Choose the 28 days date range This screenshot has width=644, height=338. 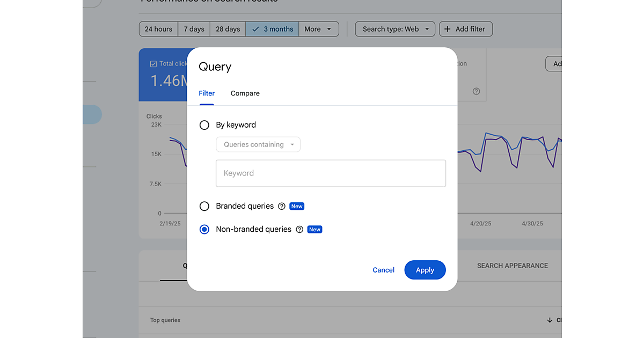pyautogui.click(x=228, y=29)
